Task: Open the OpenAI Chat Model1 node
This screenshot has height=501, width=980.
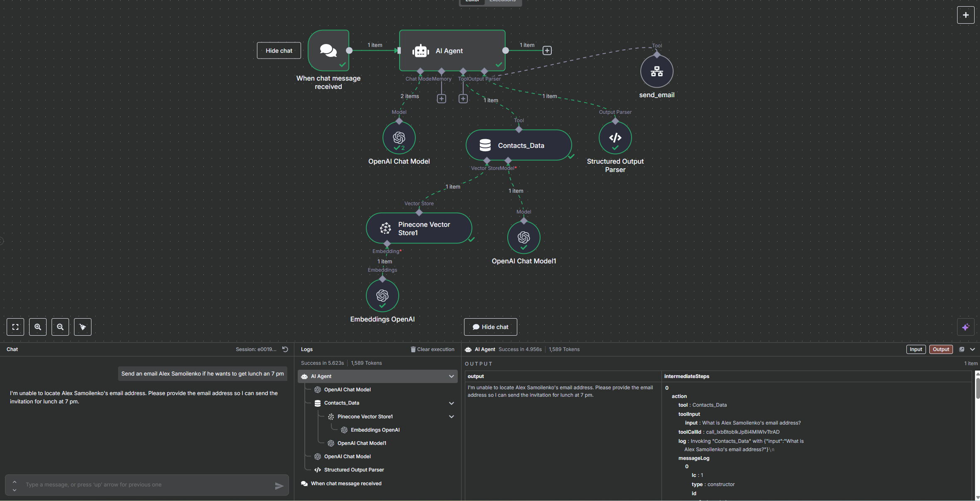Action: [523, 238]
